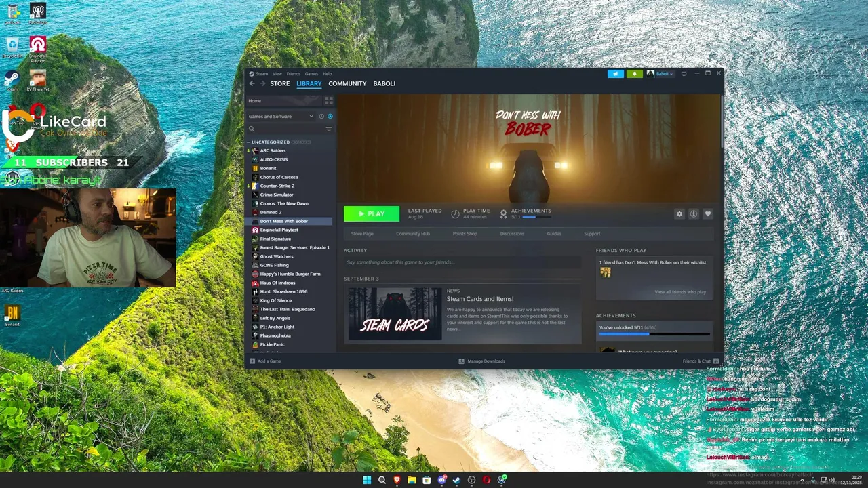
Task: Click the Windows Start button
Action: point(367,480)
